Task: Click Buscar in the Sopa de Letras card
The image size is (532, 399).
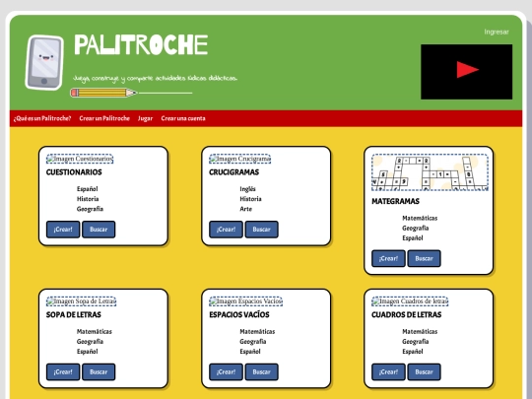Action: 99,371
